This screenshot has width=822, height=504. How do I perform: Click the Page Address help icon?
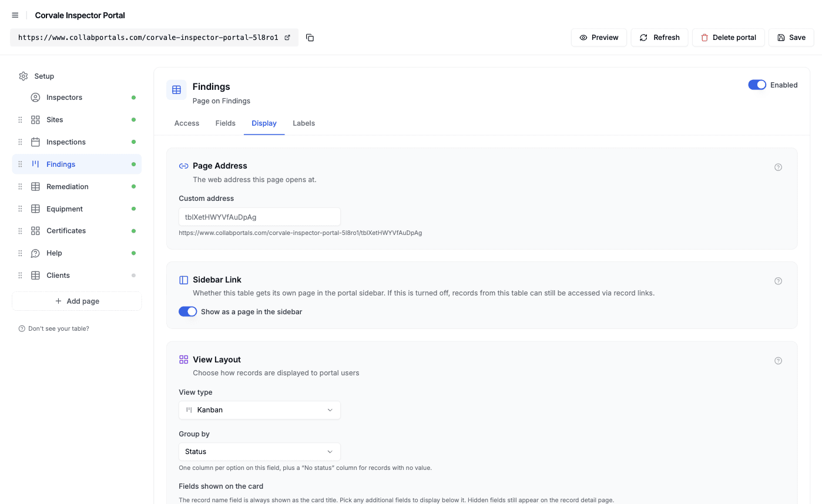(x=778, y=167)
